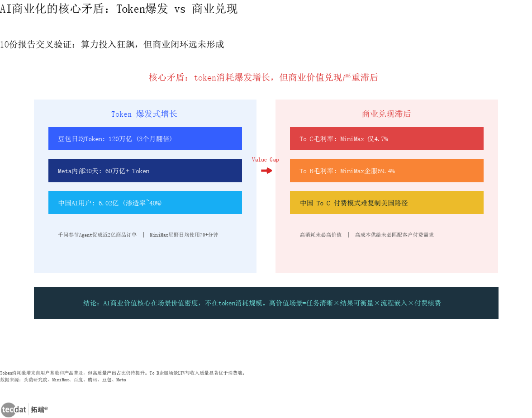Click the 数据来源 source line
Viewport: 532px width, 418px height.
pos(63,380)
